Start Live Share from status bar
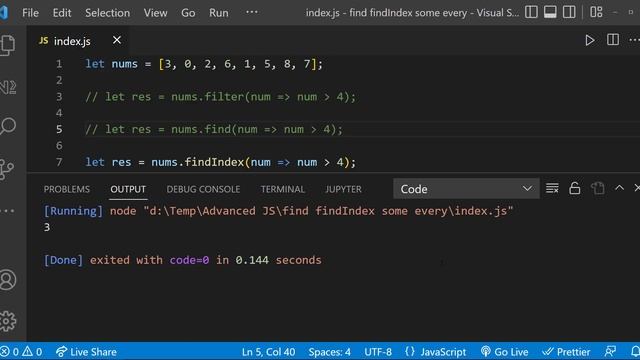640x360 pixels. [x=86, y=351]
